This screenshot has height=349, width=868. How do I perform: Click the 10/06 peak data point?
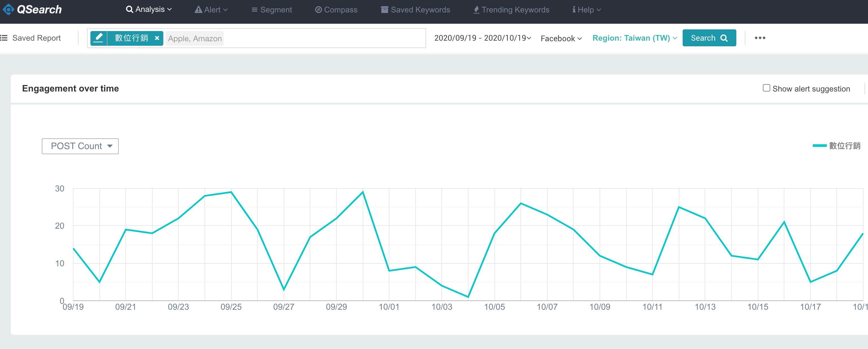coord(520,203)
